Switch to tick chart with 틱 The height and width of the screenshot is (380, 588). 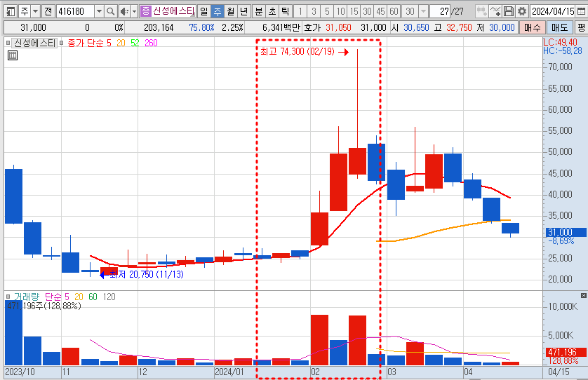pyautogui.click(x=286, y=11)
